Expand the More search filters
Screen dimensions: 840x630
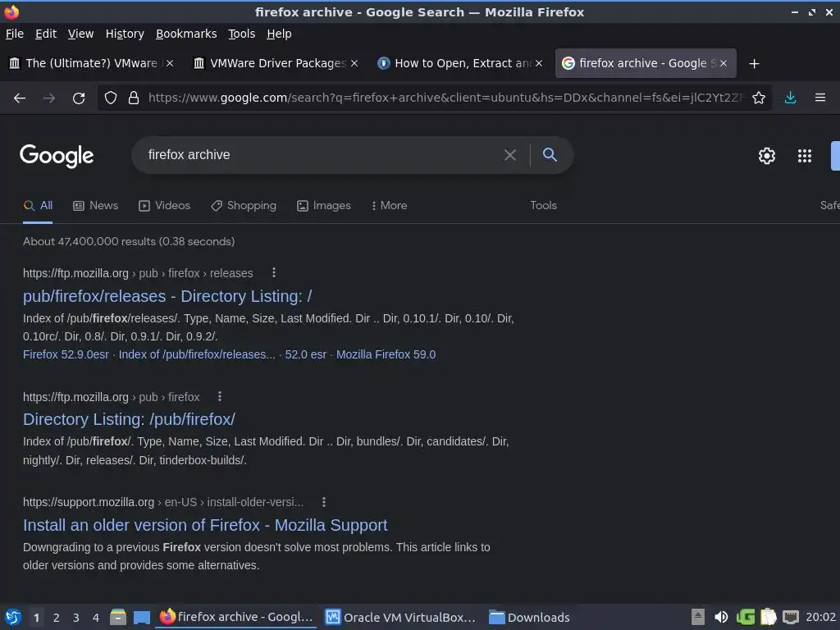point(389,206)
